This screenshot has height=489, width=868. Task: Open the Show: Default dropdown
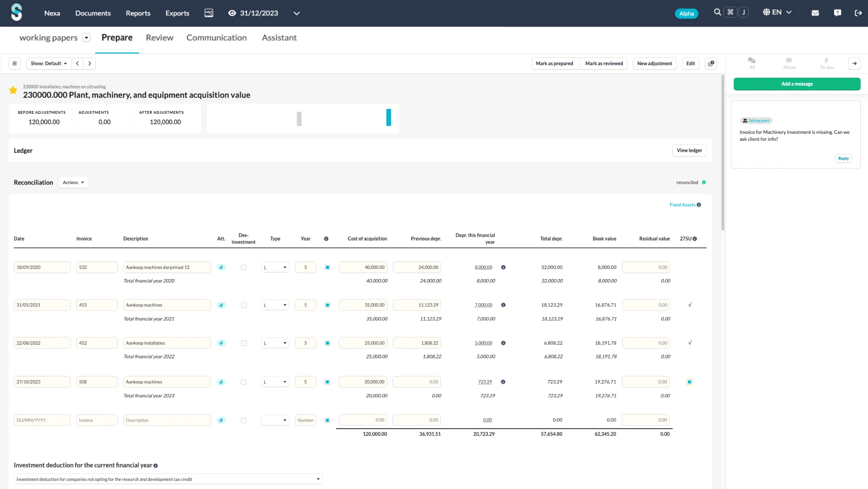[49, 64]
